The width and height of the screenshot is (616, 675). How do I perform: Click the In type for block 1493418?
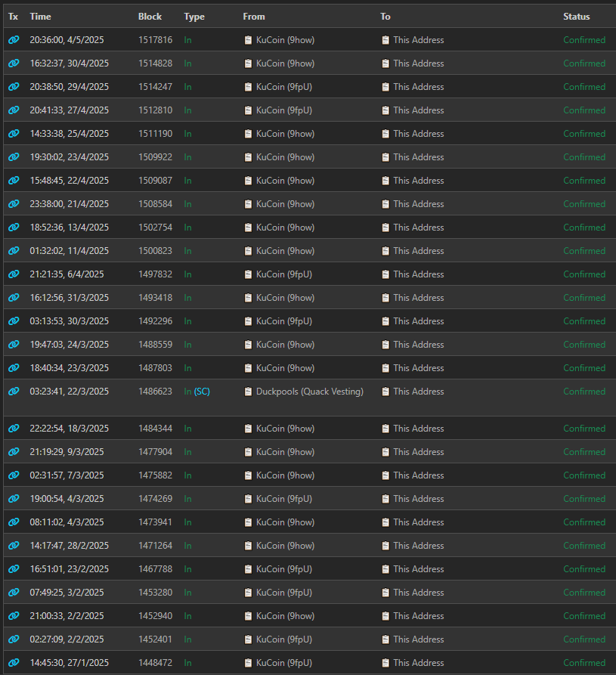click(x=187, y=298)
